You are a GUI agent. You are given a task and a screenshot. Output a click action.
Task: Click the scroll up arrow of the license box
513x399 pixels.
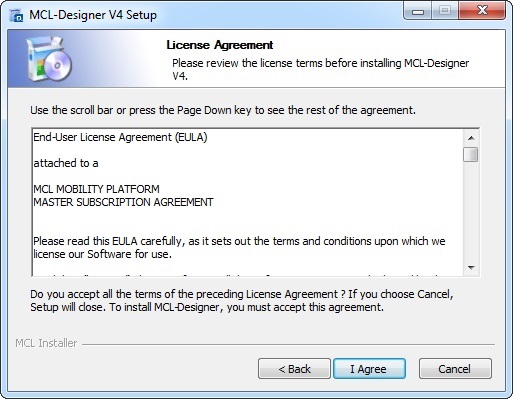471,138
